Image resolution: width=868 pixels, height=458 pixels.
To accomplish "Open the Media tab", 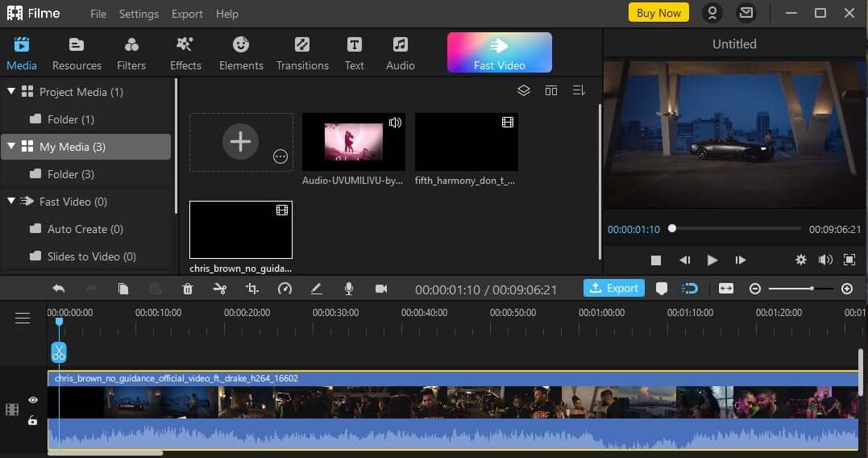I will click(x=22, y=53).
